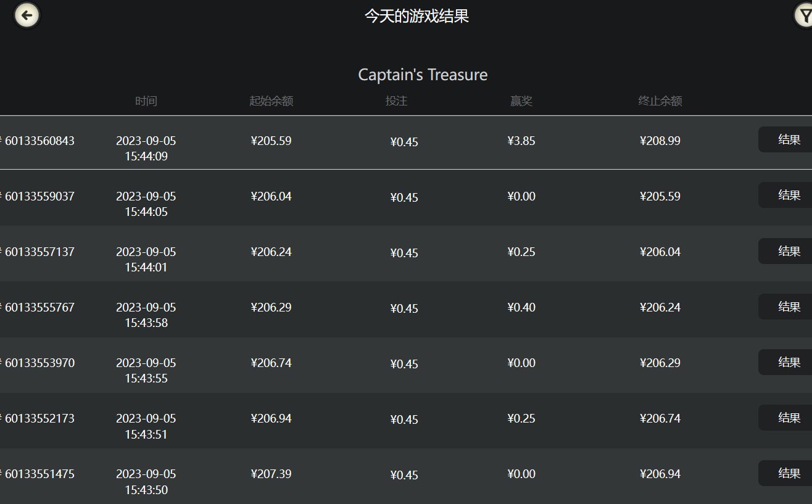Click the ¥3.85 win amount
Screen dimensions: 812x504
click(521, 141)
